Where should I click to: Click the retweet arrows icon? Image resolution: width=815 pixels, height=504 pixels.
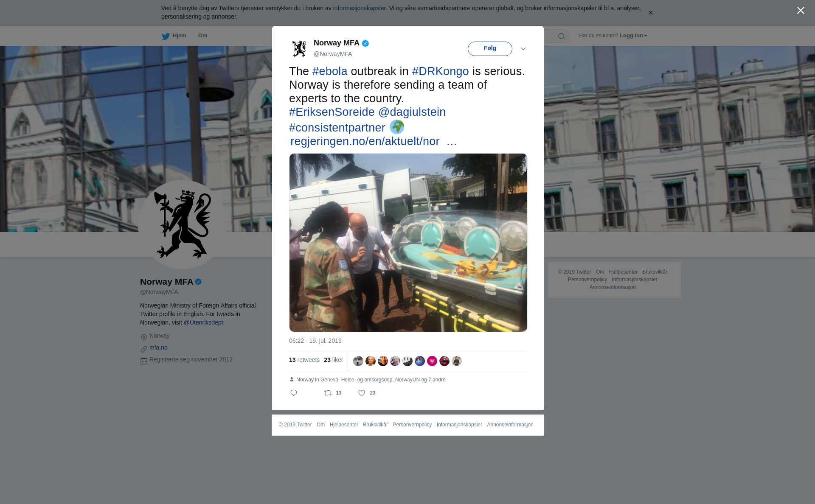coord(328,393)
